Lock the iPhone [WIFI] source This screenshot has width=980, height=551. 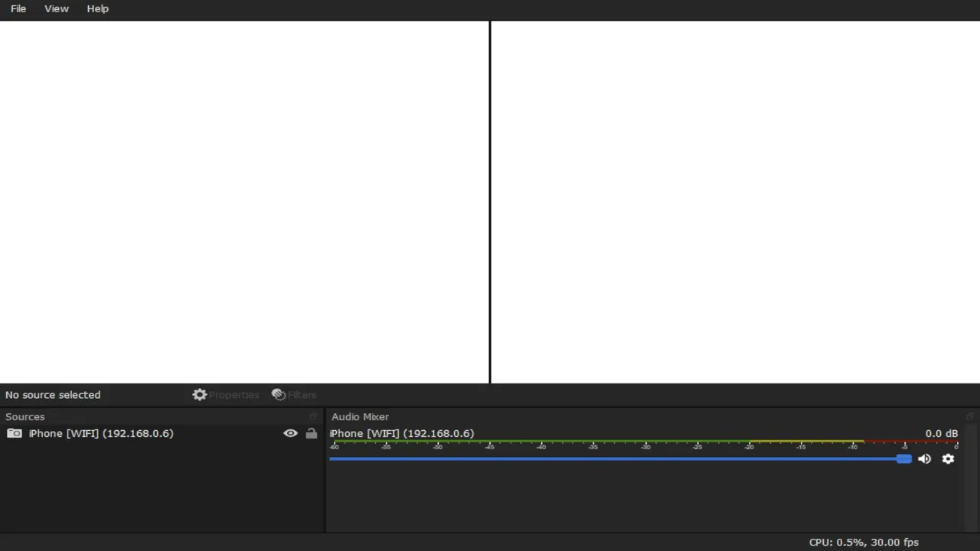(x=311, y=433)
